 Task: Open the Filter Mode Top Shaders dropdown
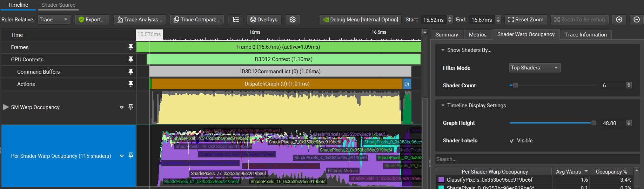coord(535,68)
